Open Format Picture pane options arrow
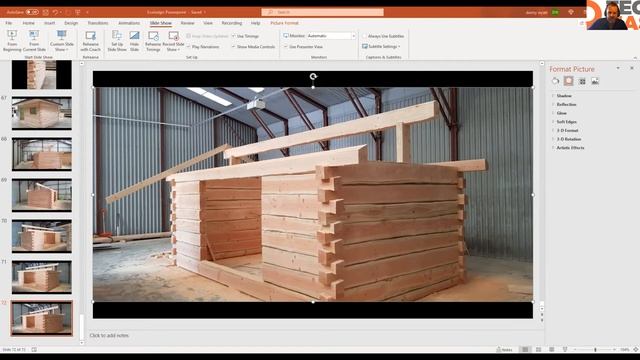This screenshot has height=360, width=640. [x=618, y=68]
